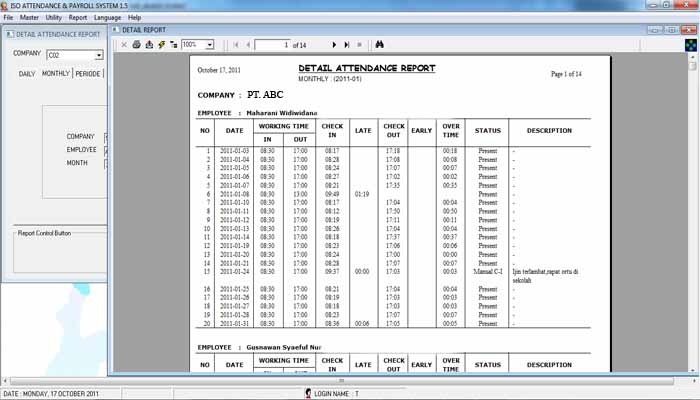This screenshot has width=700, height=400.
Task: Click the overtime value 00:50 in row 8
Action: point(450,211)
